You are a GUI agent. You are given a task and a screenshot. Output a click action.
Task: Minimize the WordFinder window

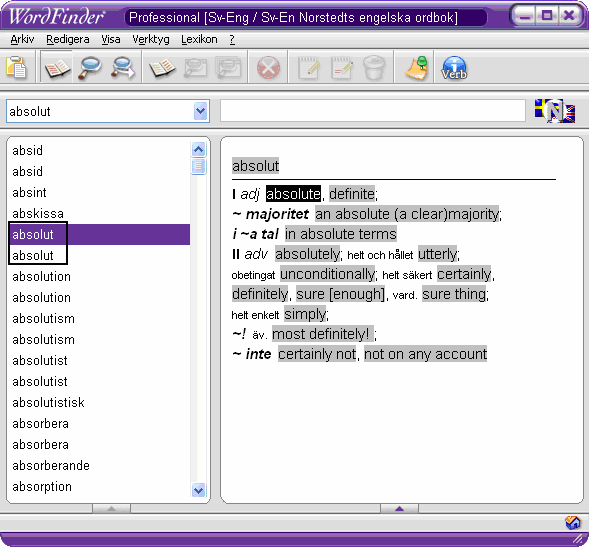click(525, 16)
